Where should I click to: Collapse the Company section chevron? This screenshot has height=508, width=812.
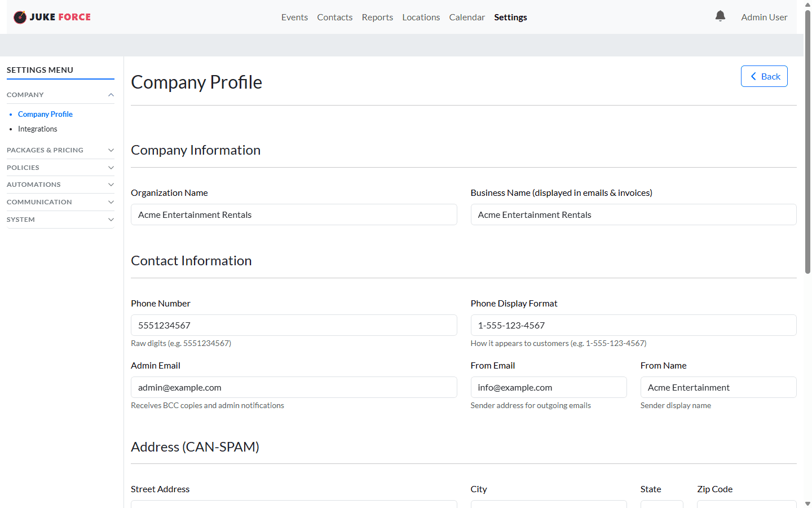[x=111, y=95]
